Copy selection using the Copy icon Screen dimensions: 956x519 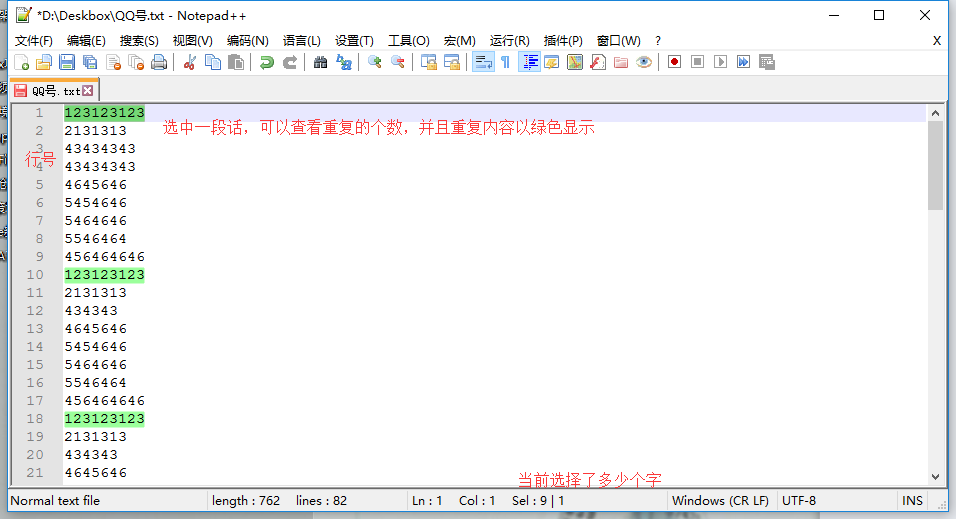click(213, 62)
